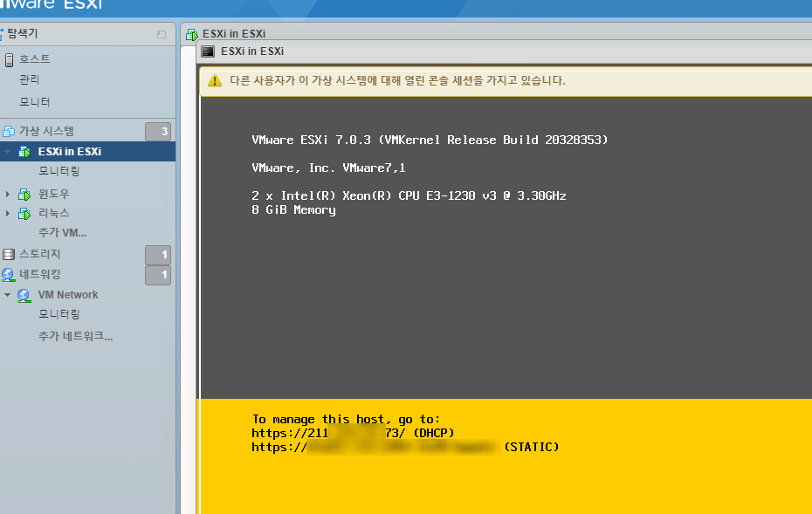The height and width of the screenshot is (514, 812).
Task: Open 모니터링 under ESXi in ESXi
Action: (59, 171)
